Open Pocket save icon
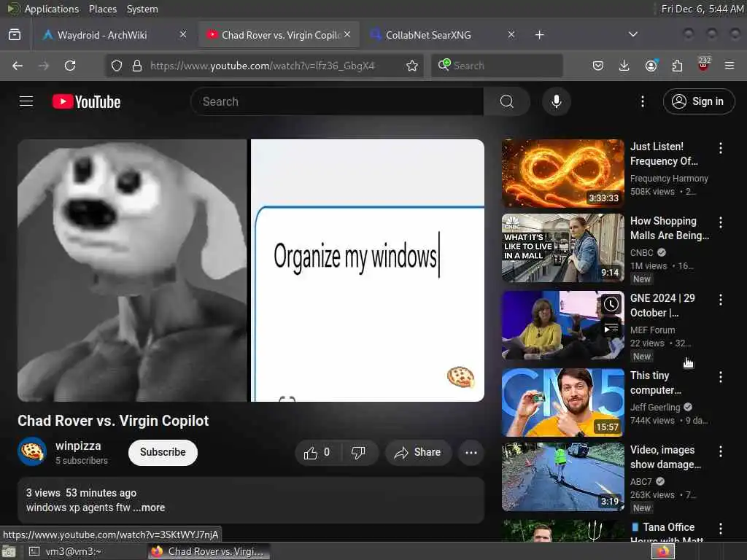 (x=598, y=66)
